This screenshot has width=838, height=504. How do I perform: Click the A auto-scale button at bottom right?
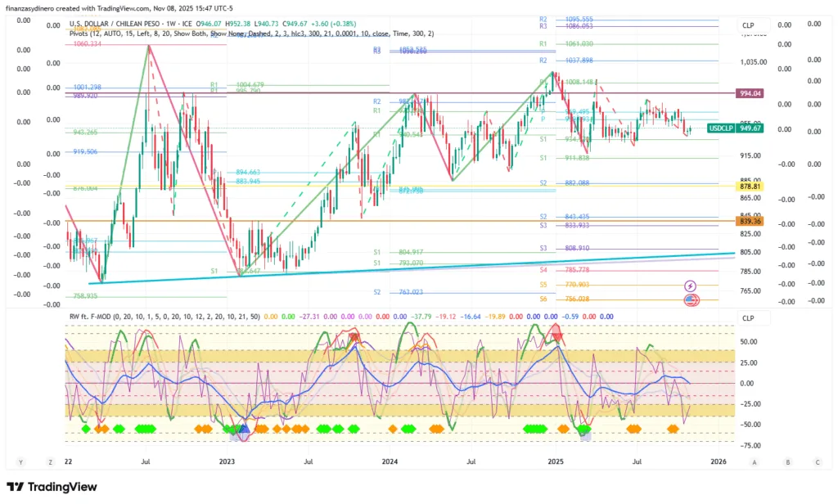pyautogui.click(x=754, y=461)
